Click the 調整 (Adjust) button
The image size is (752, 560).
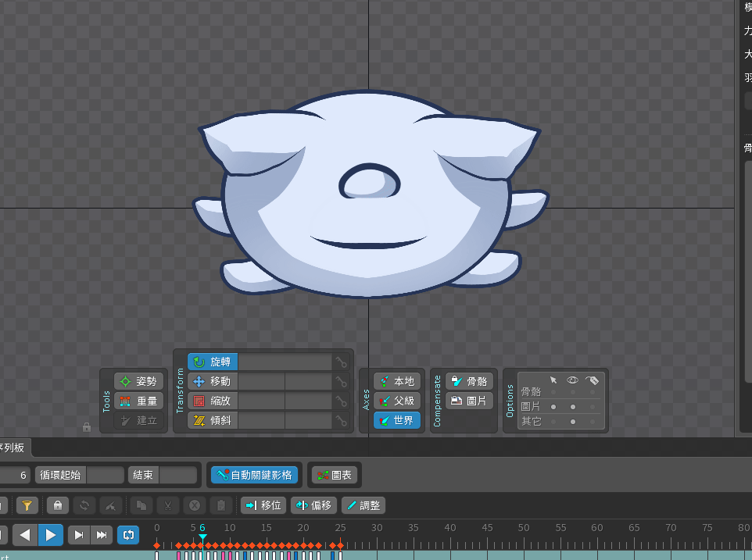tap(363, 505)
